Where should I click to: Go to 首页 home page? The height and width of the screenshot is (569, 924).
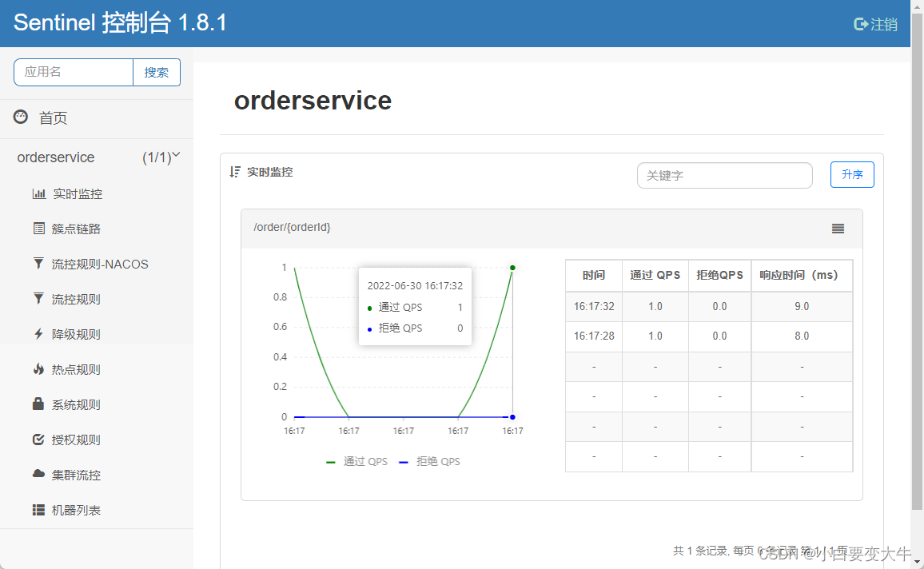pos(53,117)
